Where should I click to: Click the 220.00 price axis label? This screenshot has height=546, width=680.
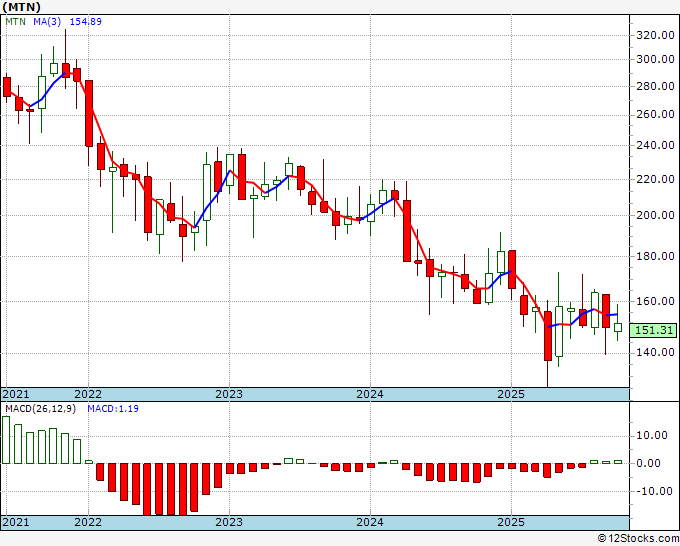click(655, 179)
